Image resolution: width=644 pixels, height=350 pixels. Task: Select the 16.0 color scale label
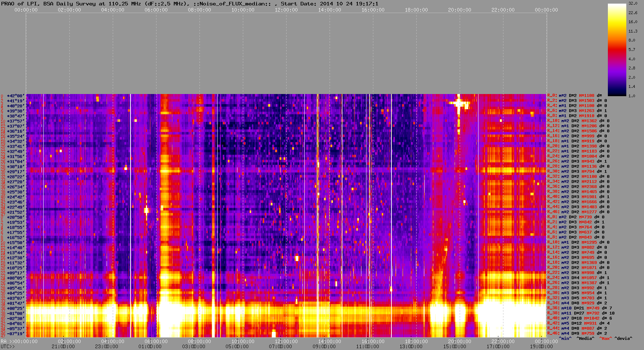click(633, 22)
